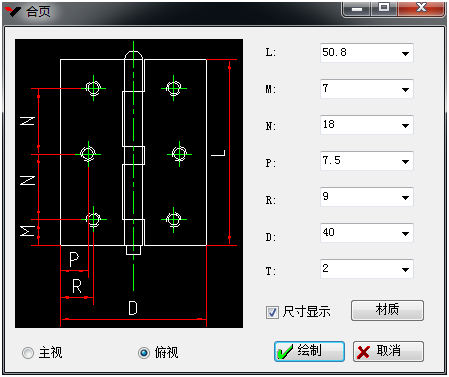Open the D dropdown showing 40
This screenshot has height=377, width=449.
[405, 233]
